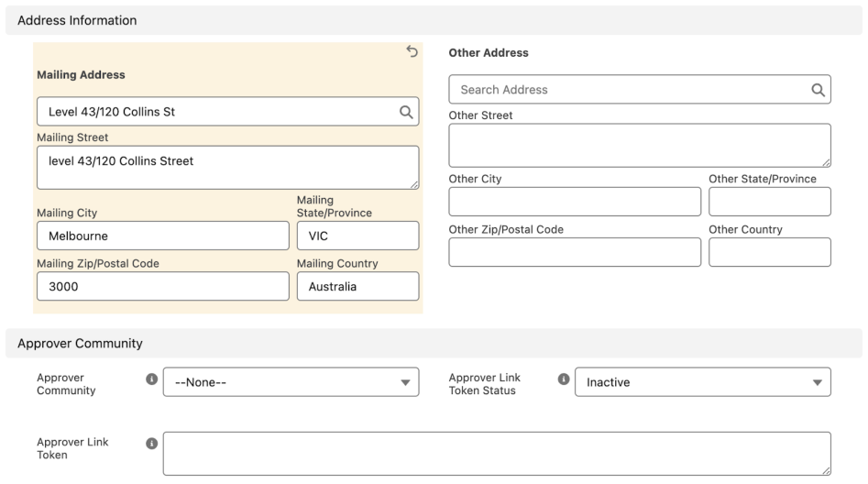The image size is (868, 484).
Task: Open the Approver Community dropdown
Action: point(291,382)
